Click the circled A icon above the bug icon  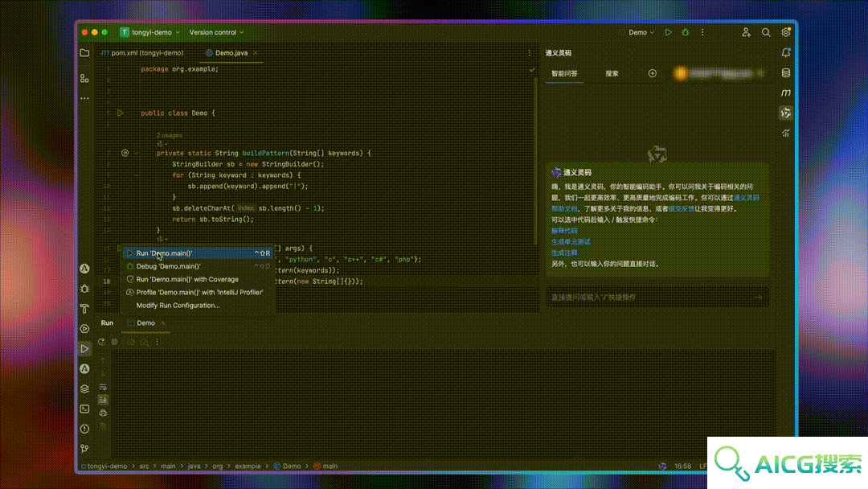84,269
